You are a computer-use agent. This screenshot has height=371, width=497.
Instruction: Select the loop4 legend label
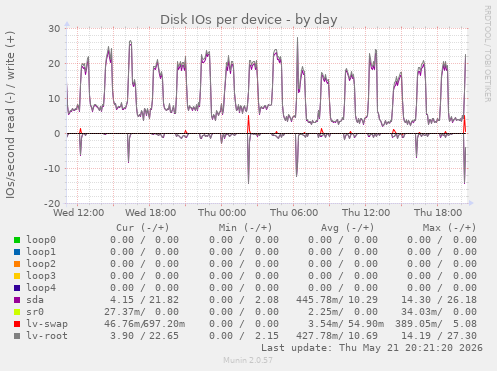pyautogui.click(x=41, y=288)
